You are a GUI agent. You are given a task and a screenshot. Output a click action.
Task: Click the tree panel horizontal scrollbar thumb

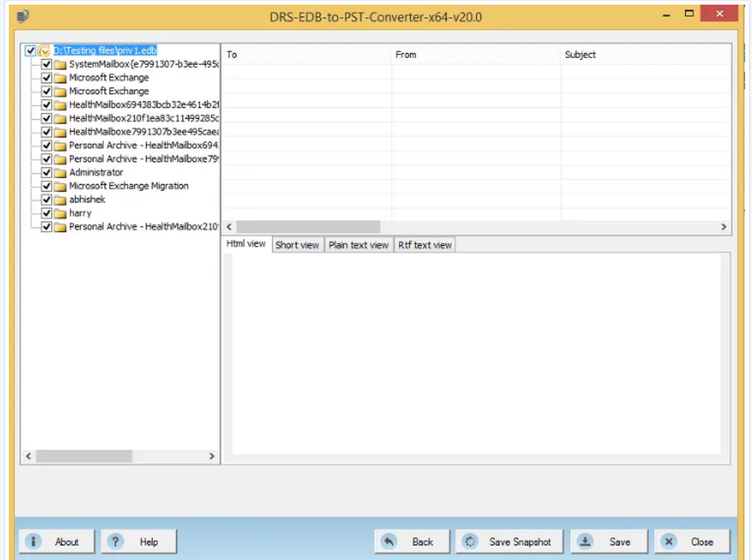(x=84, y=456)
